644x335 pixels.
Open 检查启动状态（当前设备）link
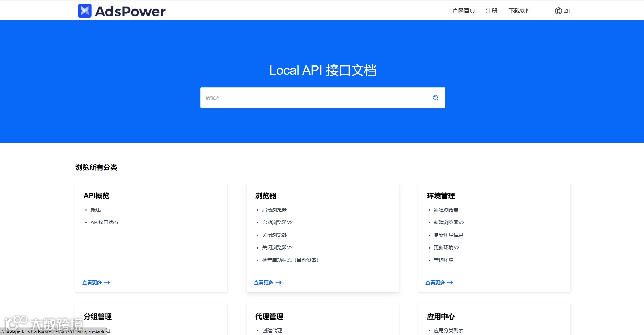point(290,260)
